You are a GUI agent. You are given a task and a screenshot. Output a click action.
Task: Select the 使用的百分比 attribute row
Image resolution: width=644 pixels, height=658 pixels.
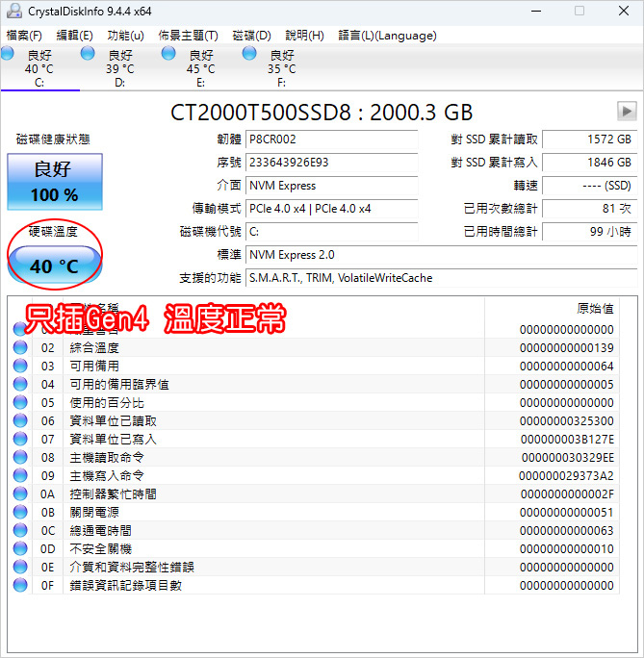[x=314, y=402]
